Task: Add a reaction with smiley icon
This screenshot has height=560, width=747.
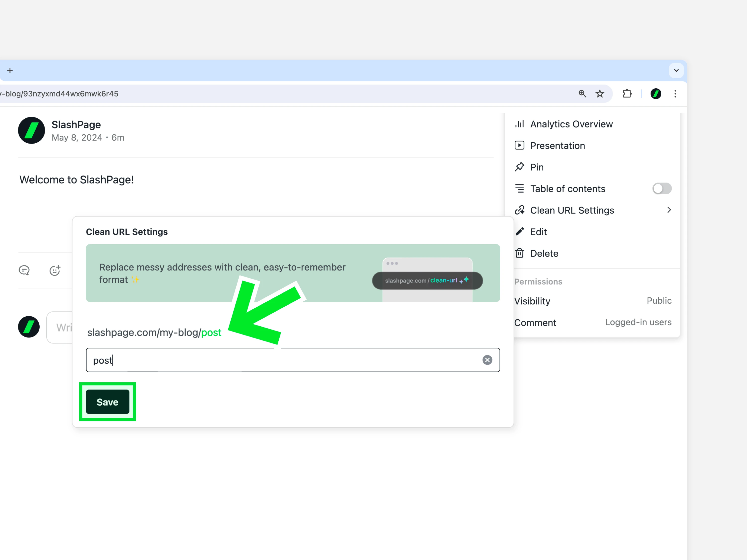Action: click(55, 270)
